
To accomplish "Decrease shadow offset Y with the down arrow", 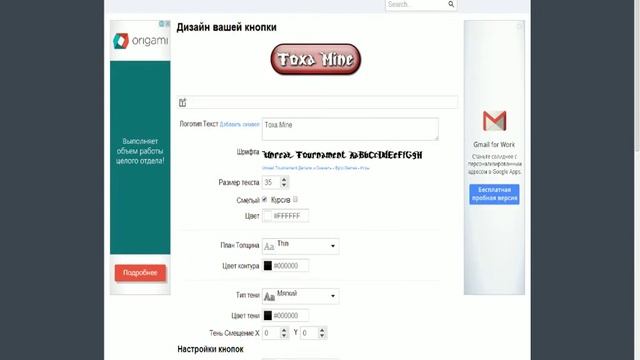I will pos(322,336).
